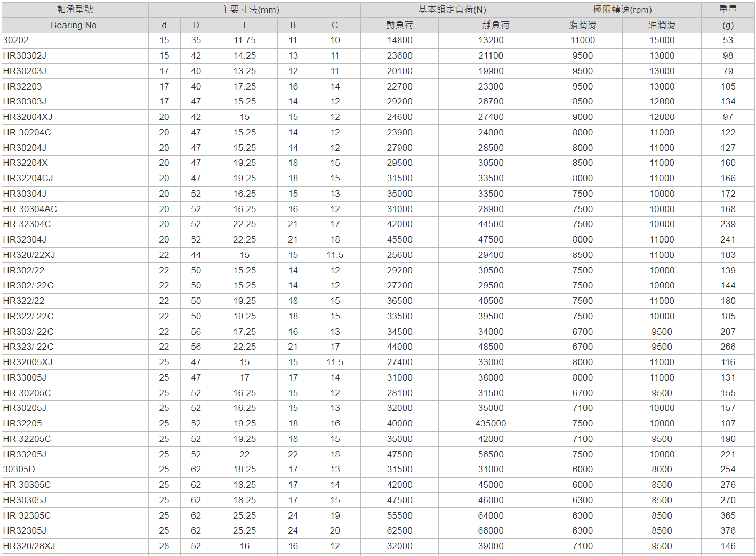Select bearing number 30202 cell
Viewport: 756px width, 556px height.
[x=16, y=40]
